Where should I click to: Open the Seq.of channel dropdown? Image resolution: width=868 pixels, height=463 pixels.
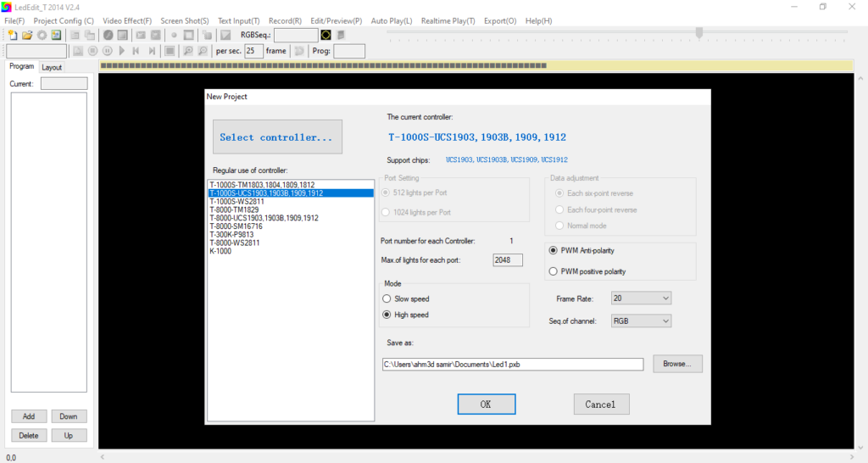(x=641, y=321)
